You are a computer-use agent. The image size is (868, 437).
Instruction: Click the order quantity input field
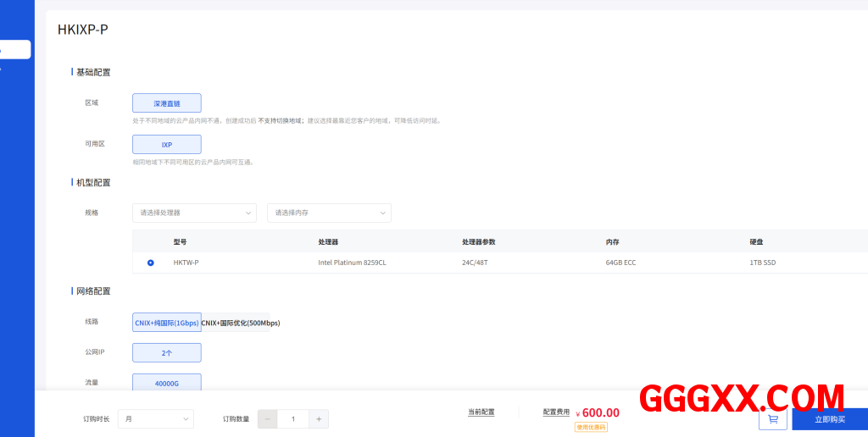(293, 418)
